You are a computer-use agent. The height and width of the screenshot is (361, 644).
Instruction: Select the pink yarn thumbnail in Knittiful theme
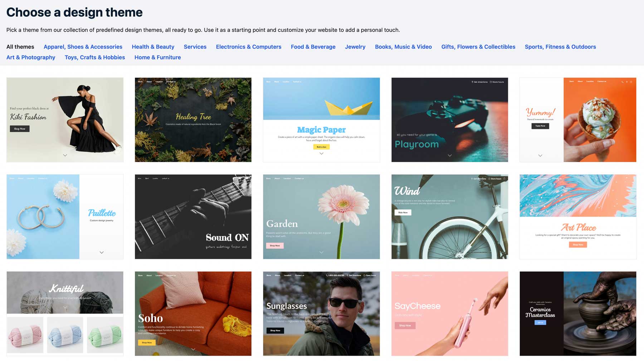[x=25, y=335]
